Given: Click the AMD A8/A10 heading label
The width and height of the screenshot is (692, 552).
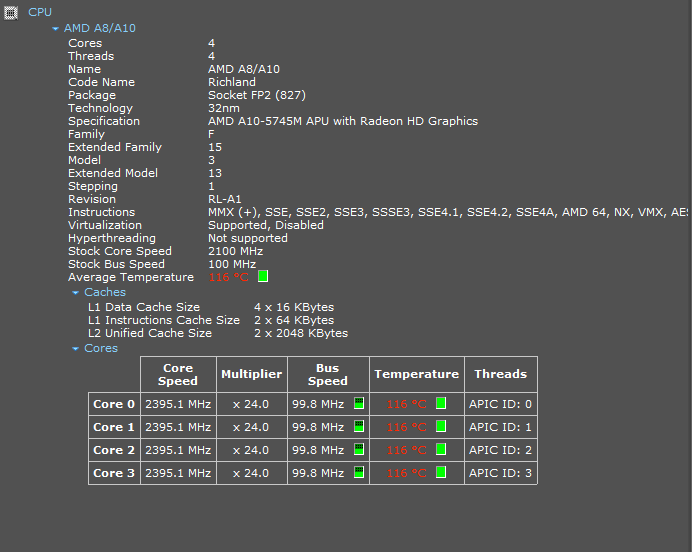Looking at the screenshot, I should (100, 28).
